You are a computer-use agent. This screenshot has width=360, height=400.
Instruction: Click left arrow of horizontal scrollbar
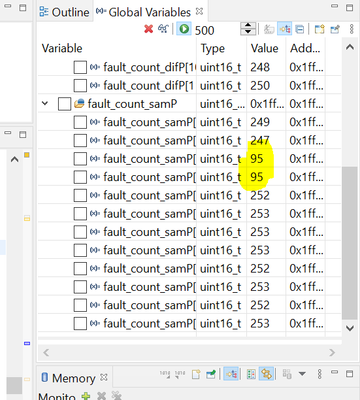tap(46, 352)
